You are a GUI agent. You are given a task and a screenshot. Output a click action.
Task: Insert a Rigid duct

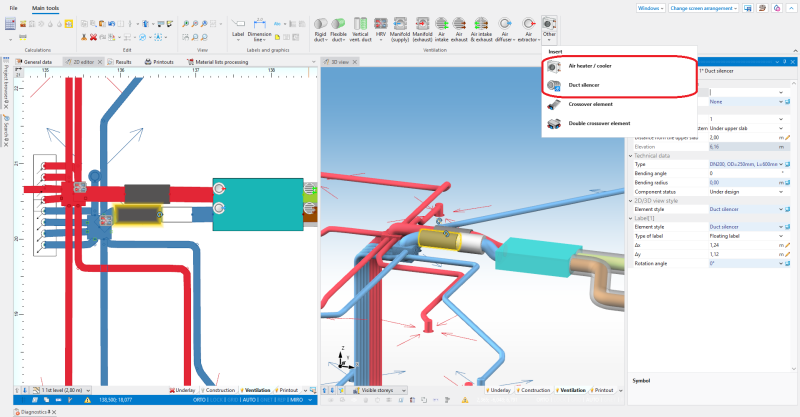320,30
